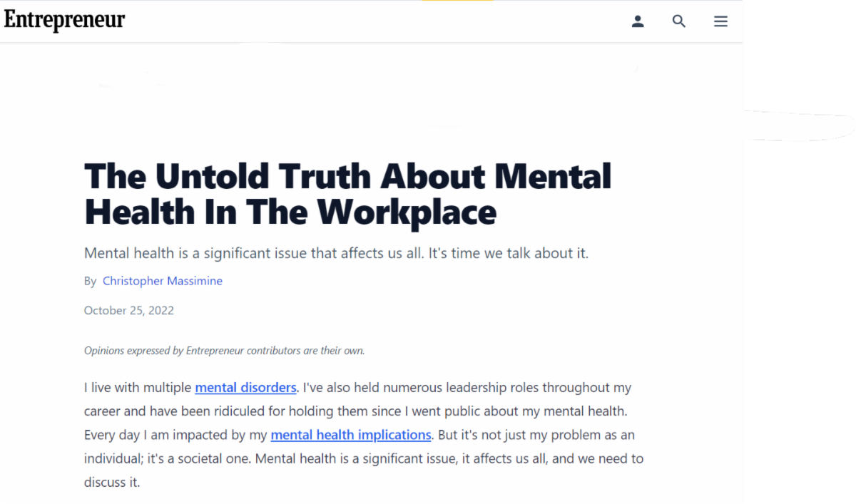Click the magnifying glass search icon

pos(679,21)
